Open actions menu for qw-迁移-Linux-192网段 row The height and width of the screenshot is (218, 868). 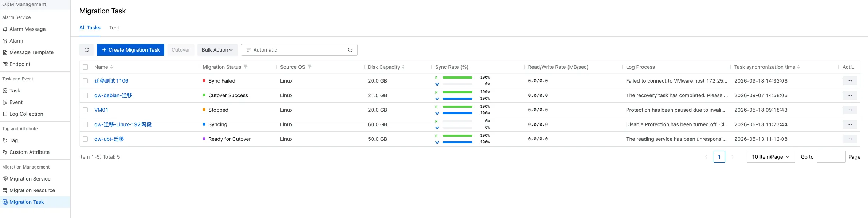(x=850, y=124)
